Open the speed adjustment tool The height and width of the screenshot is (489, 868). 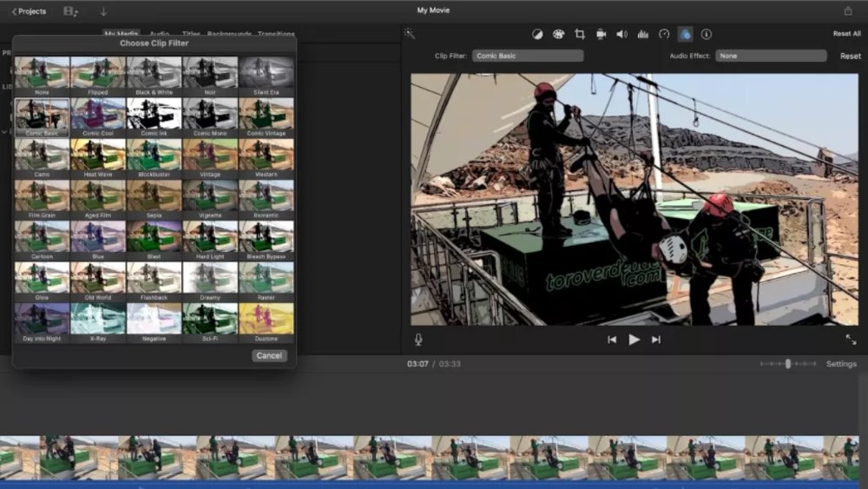tap(664, 35)
